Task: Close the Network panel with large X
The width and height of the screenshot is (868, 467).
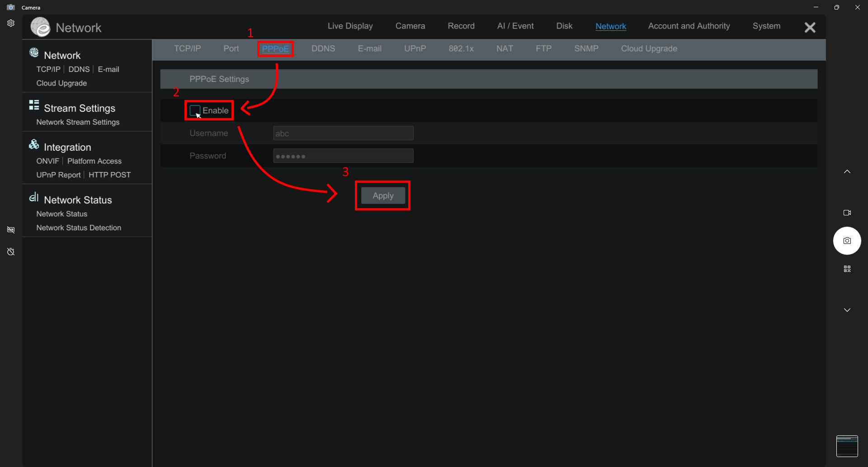Action: tap(810, 28)
